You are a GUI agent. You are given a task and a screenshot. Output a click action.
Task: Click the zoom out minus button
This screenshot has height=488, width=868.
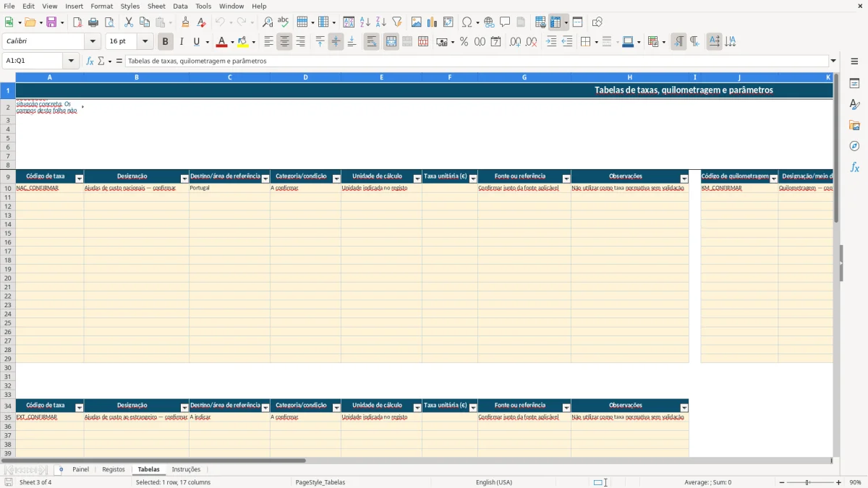click(x=782, y=482)
